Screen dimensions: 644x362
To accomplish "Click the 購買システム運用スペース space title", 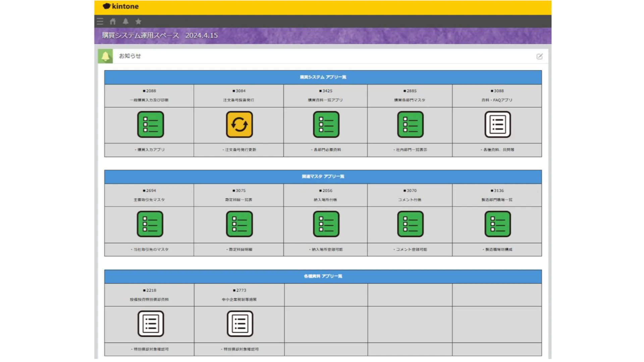I will pos(140,35).
